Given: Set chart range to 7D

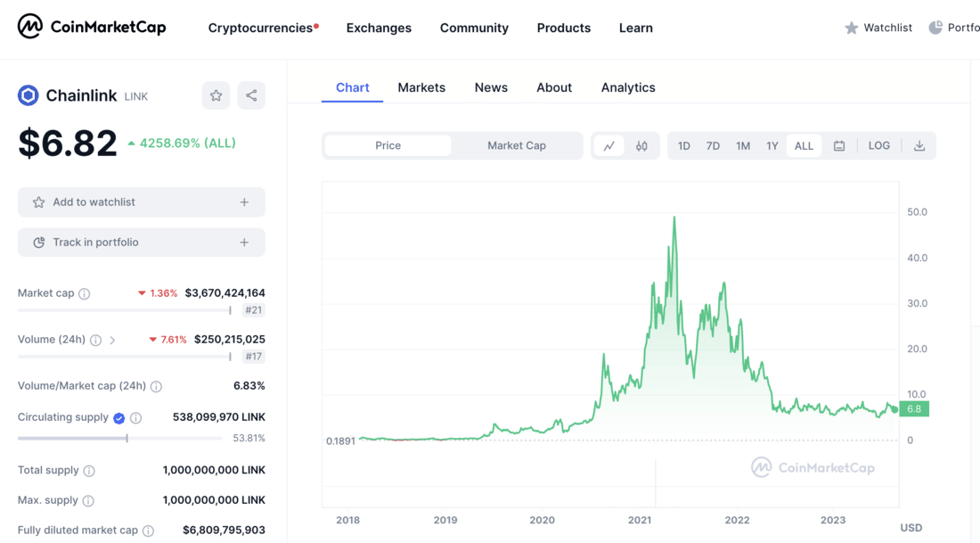Looking at the screenshot, I should 713,145.
